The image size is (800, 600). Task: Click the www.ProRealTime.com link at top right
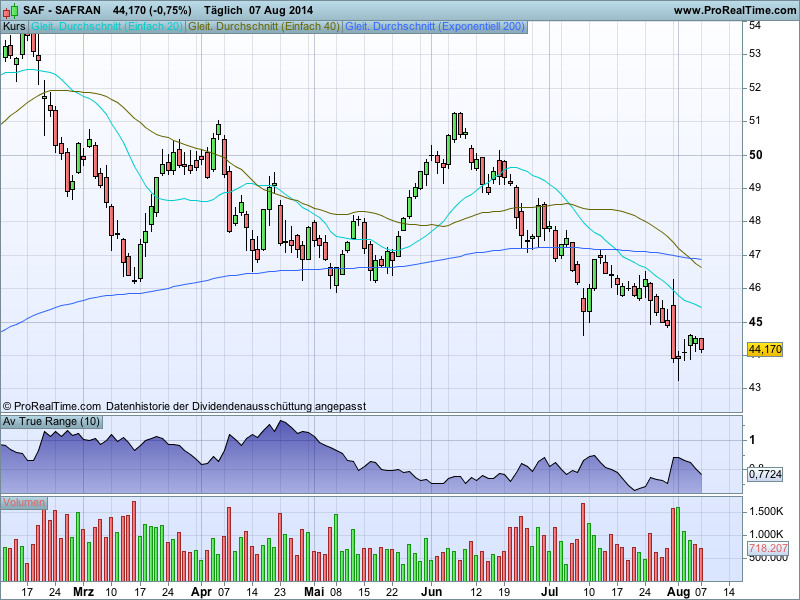pos(735,10)
